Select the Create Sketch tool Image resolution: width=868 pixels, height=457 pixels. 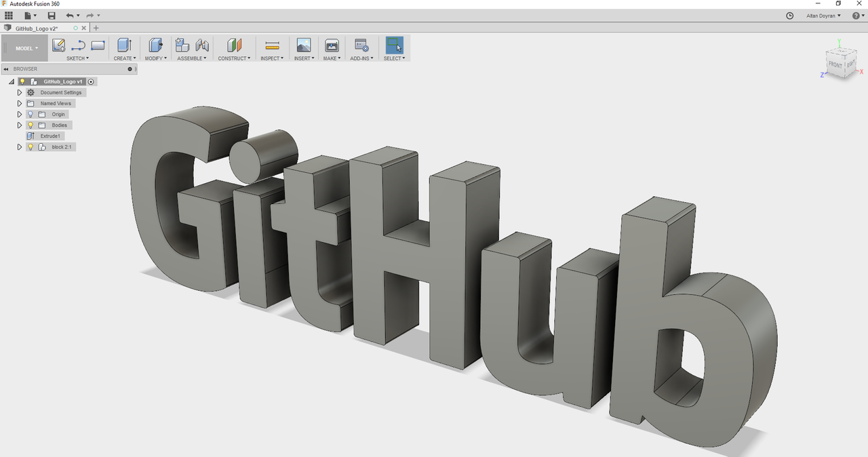click(x=58, y=45)
